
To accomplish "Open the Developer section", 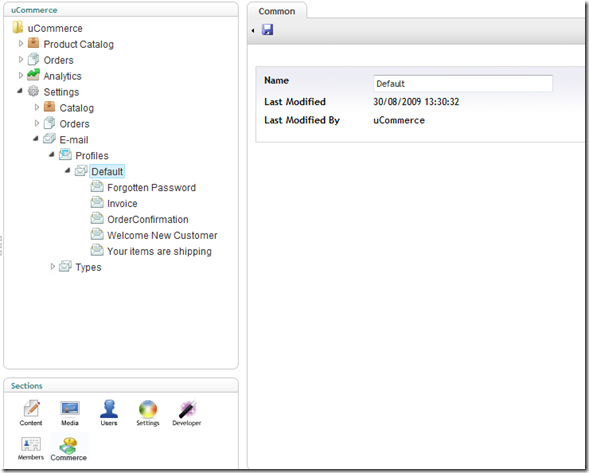I will pyautogui.click(x=187, y=413).
